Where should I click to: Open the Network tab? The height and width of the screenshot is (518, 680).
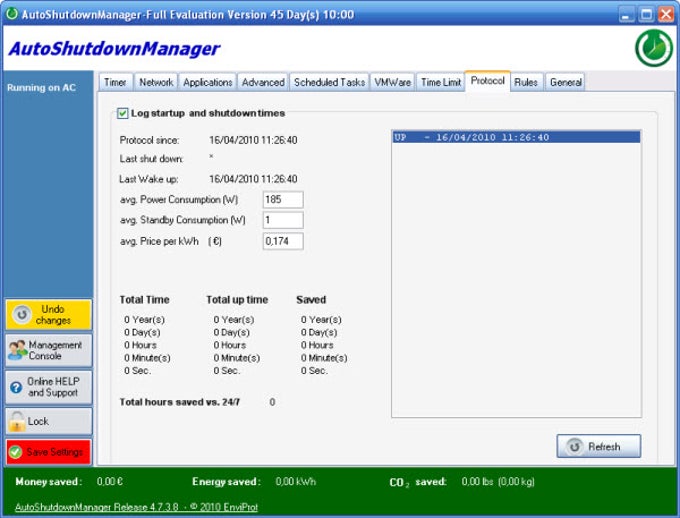[156, 82]
